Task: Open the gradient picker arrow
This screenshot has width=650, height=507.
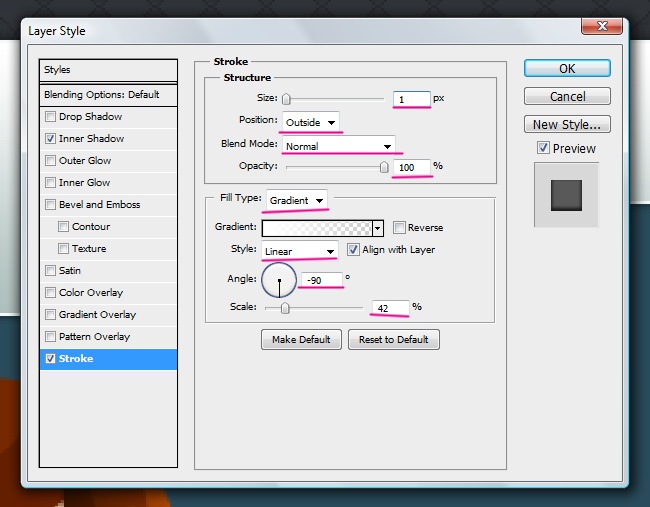Action: tap(378, 228)
